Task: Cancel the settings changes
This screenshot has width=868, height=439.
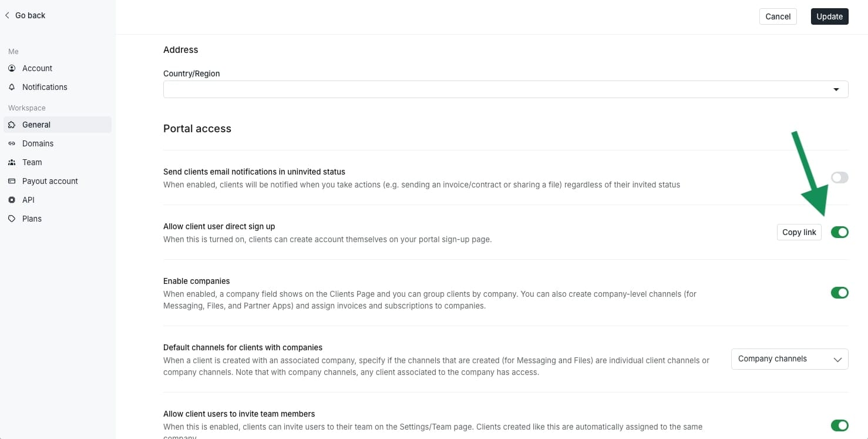Action: coord(778,16)
